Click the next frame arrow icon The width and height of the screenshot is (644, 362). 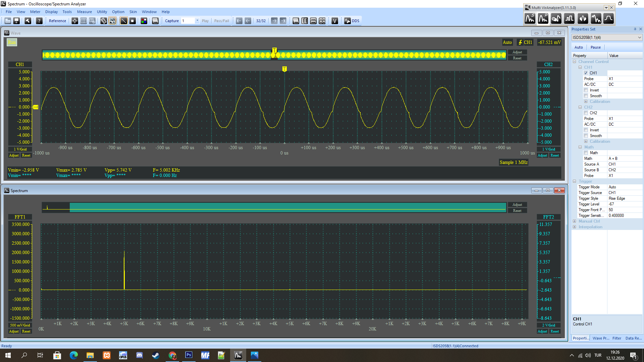coord(274,21)
